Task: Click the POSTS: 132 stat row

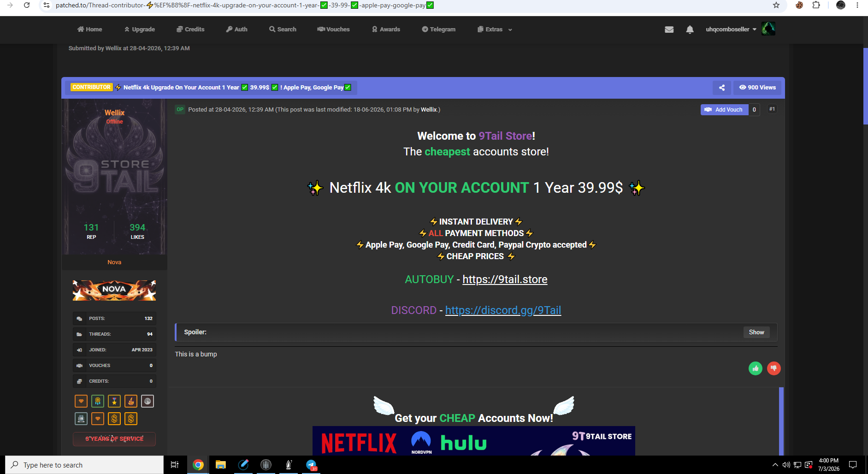Action: point(114,319)
